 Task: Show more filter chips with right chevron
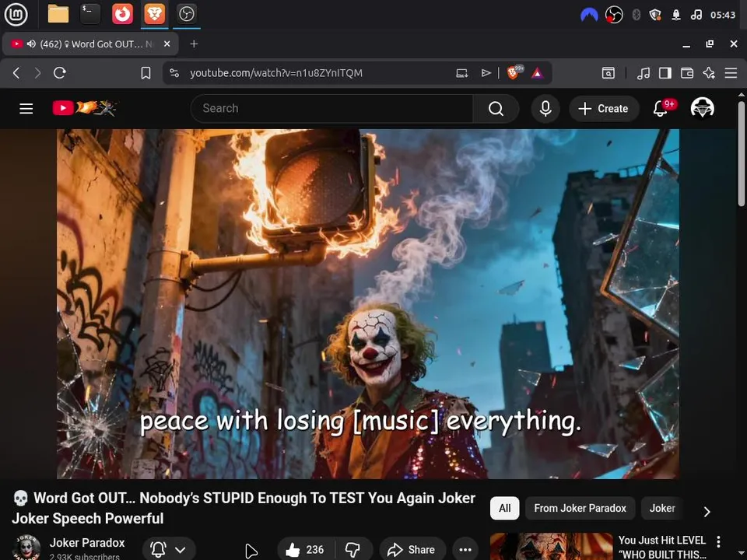(707, 512)
